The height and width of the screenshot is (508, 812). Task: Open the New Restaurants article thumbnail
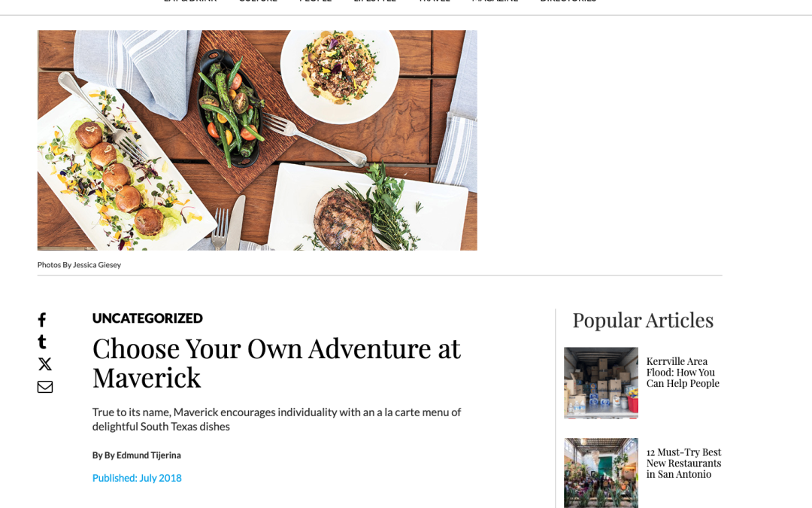(601, 473)
